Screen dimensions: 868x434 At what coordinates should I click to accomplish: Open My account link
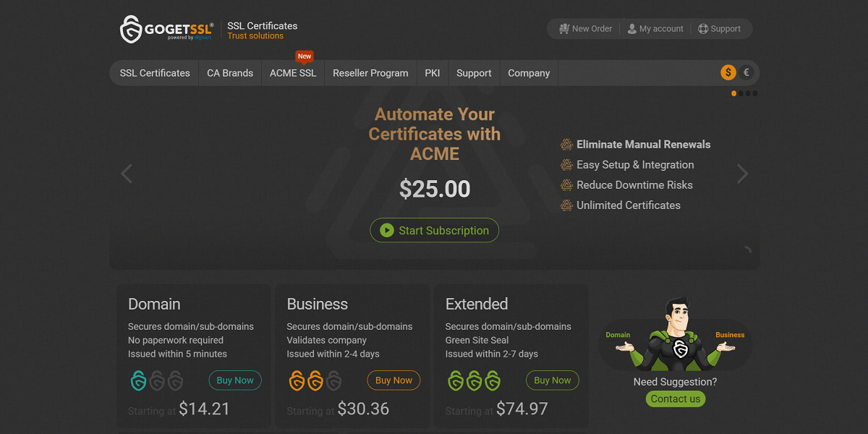pyautogui.click(x=655, y=29)
